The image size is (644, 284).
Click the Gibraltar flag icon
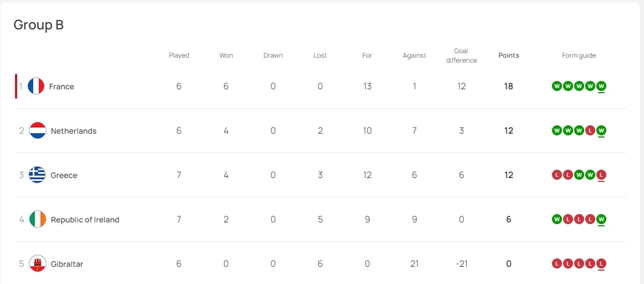click(x=37, y=263)
